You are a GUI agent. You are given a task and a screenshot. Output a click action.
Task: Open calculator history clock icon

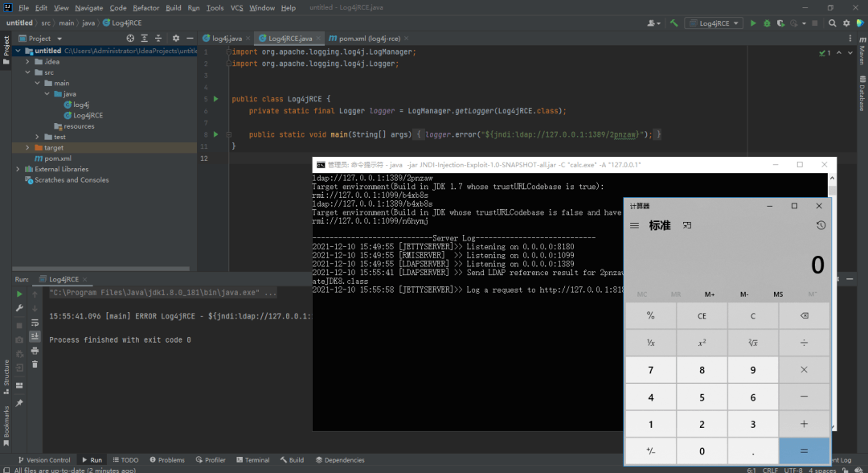coord(821,225)
